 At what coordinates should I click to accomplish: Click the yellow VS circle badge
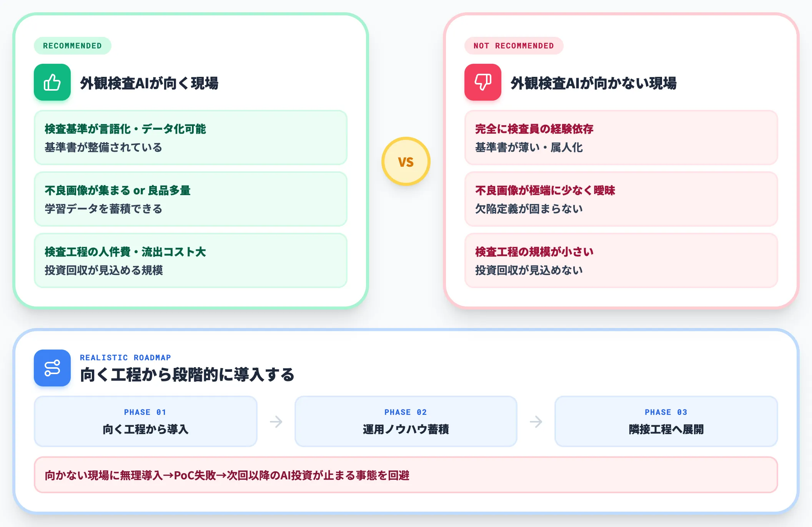click(x=406, y=161)
